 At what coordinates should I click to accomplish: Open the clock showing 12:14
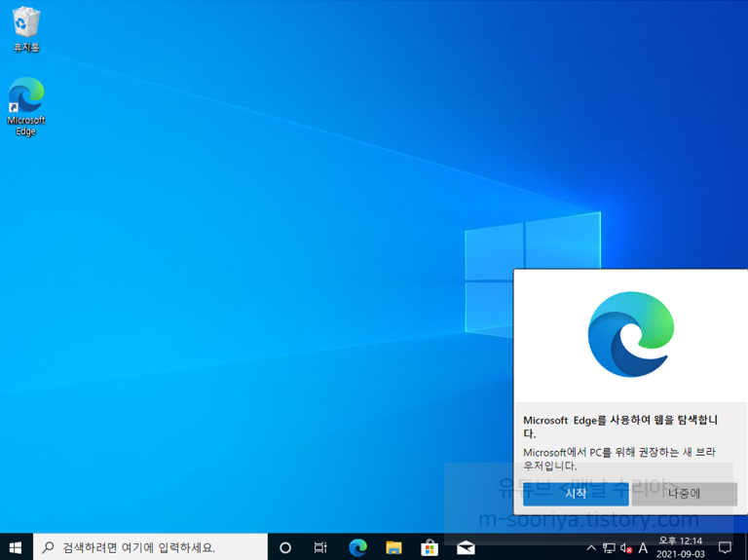(681, 547)
